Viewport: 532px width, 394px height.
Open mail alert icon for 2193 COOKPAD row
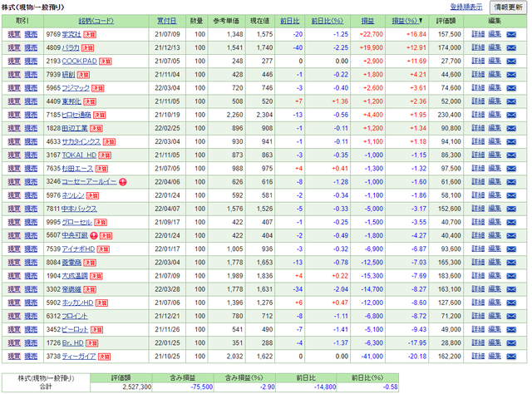tap(511, 62)
